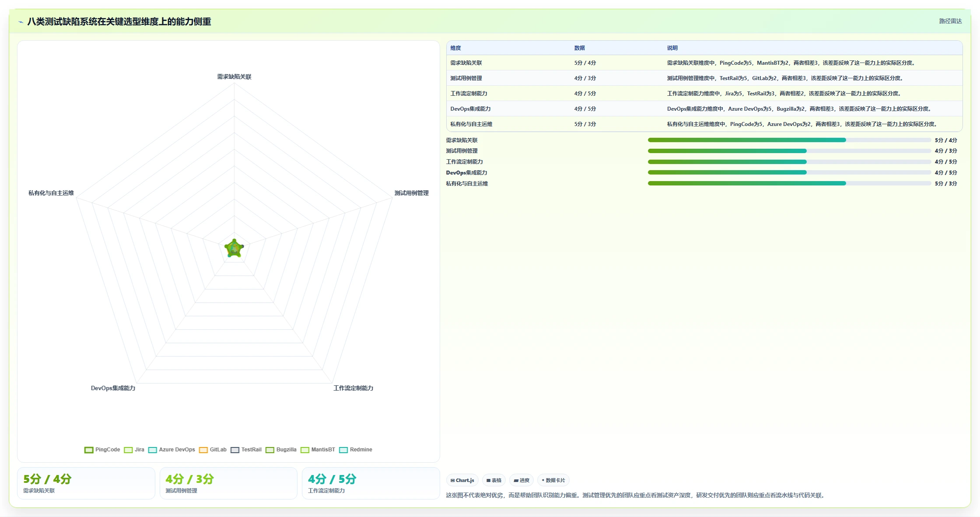Click the 八类测试缺陷系统 page title

pyautogui.click(x=119, y=22)
